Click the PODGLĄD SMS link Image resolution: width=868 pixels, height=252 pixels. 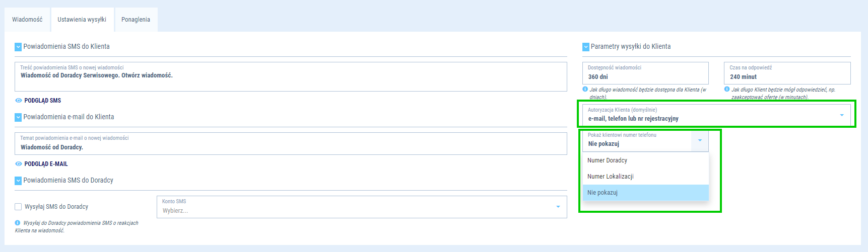43,101
